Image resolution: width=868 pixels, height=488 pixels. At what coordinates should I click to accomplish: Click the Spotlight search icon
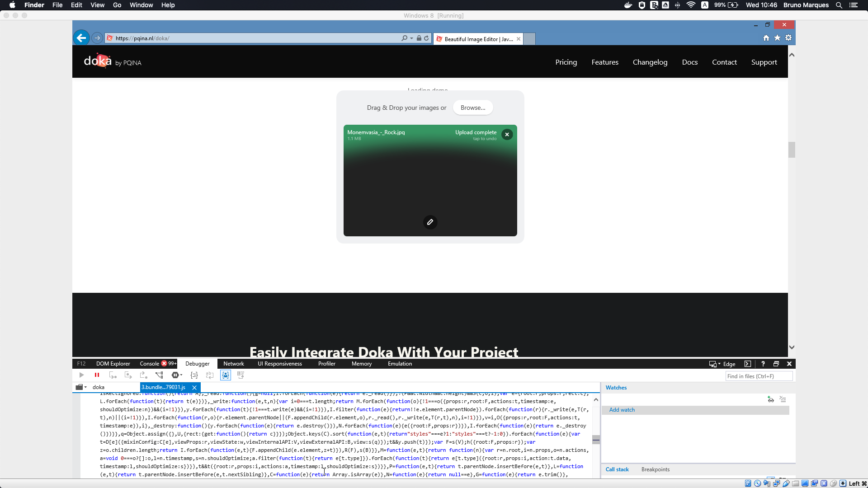point(839,5)
